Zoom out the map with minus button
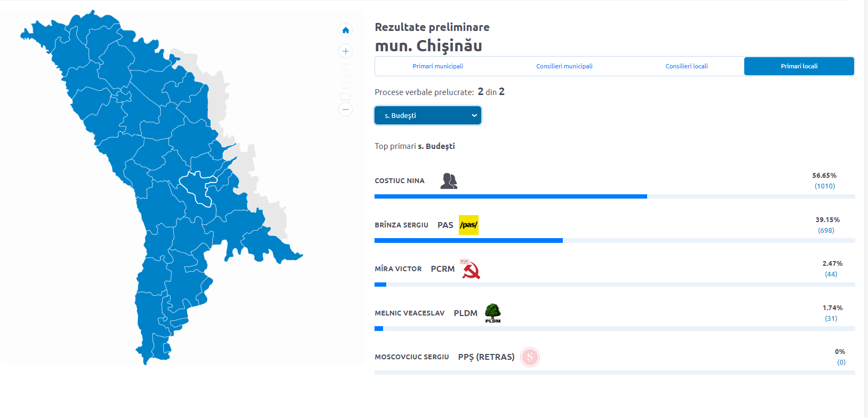The width and height of the screenshot is (868, 418). 346,109
